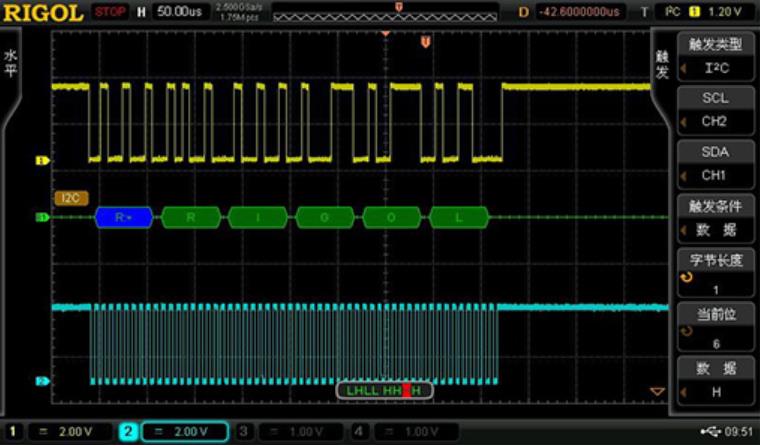Click the RIGOL logo
Viewport: 760px width, 446px height.
click(x=43, y=12)
